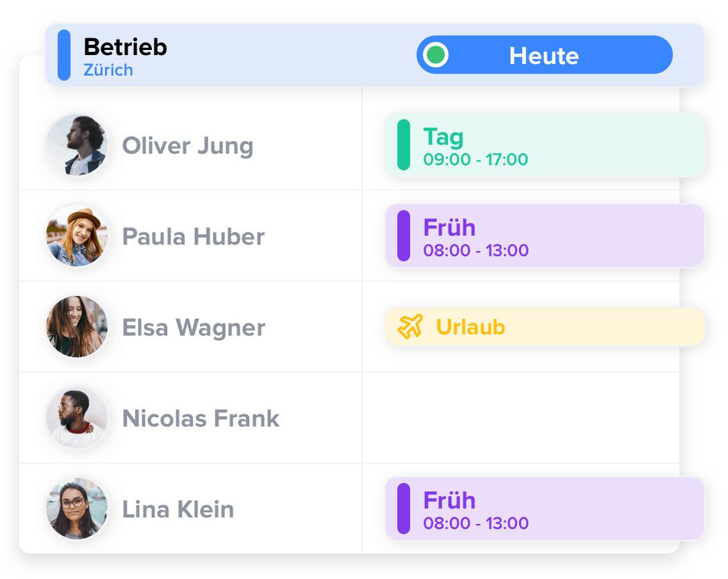Click the airplane vacation icon

[410, 327]
